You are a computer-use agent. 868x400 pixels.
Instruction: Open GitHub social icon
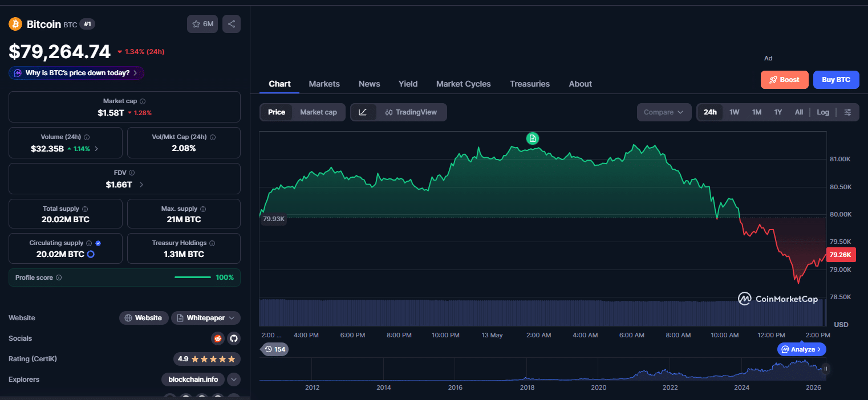(x=233, y=338)
